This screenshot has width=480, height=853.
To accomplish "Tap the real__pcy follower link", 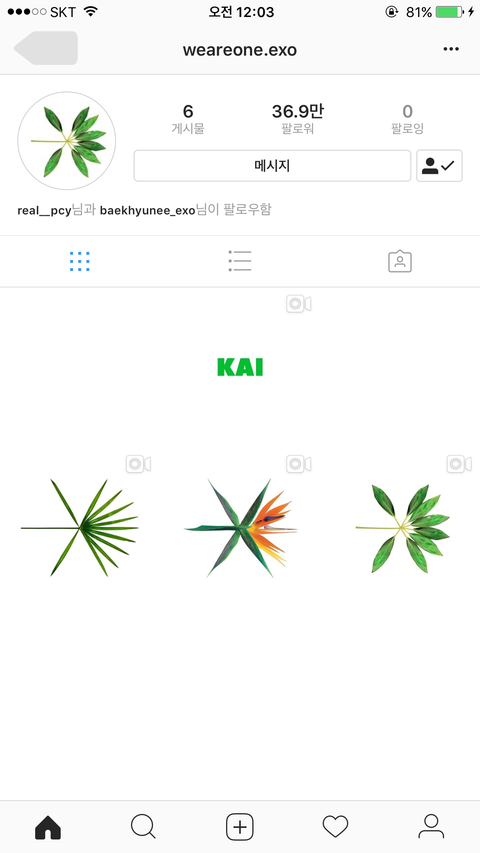I will [x=45, y=210].
